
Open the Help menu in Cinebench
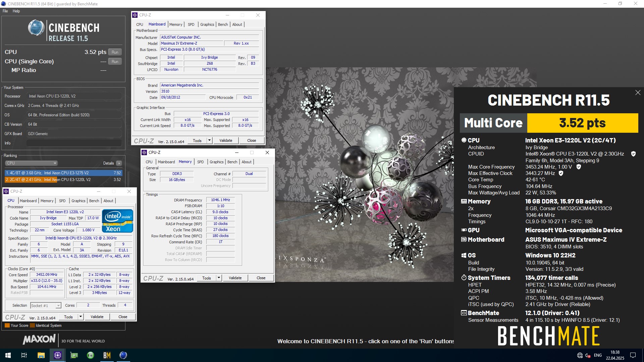click(16, 11)
